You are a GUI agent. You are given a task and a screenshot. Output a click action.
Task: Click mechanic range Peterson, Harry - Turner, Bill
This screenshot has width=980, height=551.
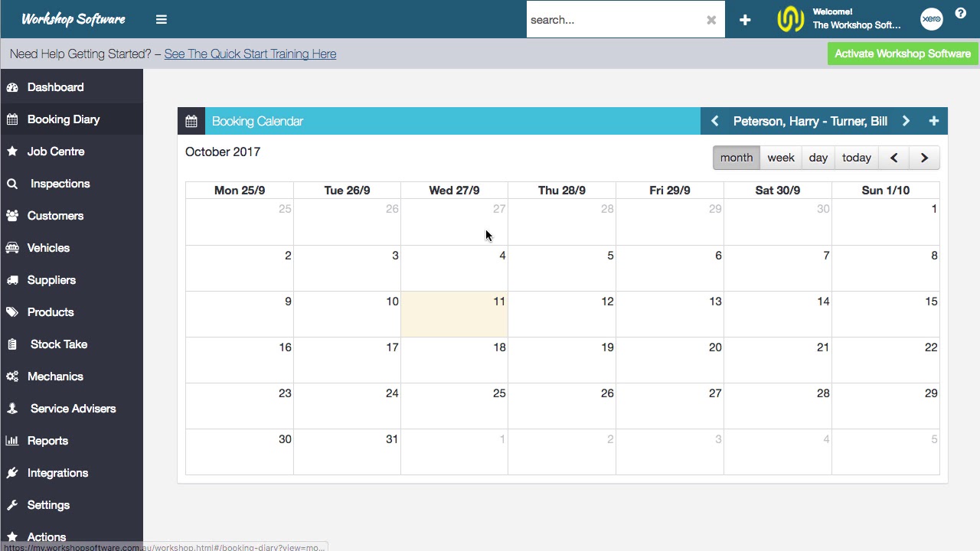click(x=810, y=121)
